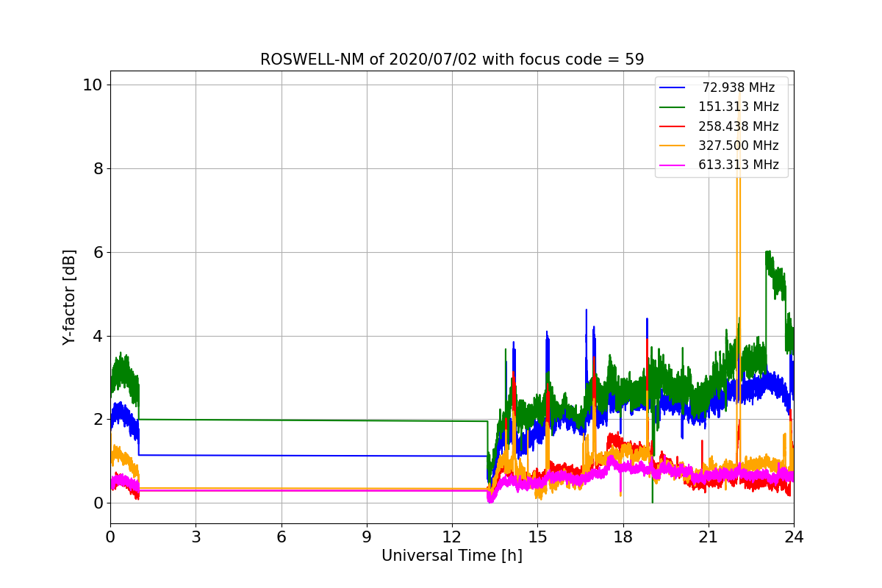This screenshot has width=882, height=588.
Task: Click the x-axis tick label 24
Action: [x=794, y=537]
